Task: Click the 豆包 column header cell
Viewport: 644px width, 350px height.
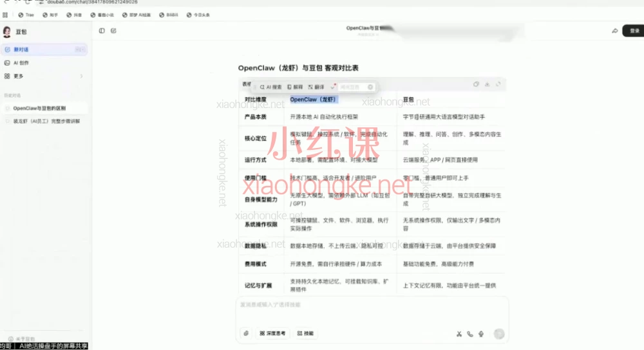Action: (x=408, y=100)
